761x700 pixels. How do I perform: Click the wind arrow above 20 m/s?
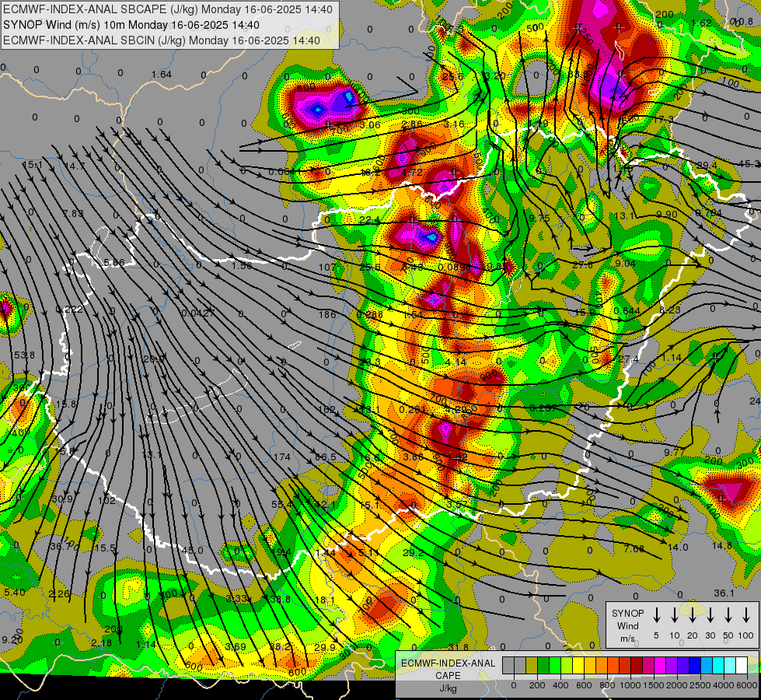(692, 615)
